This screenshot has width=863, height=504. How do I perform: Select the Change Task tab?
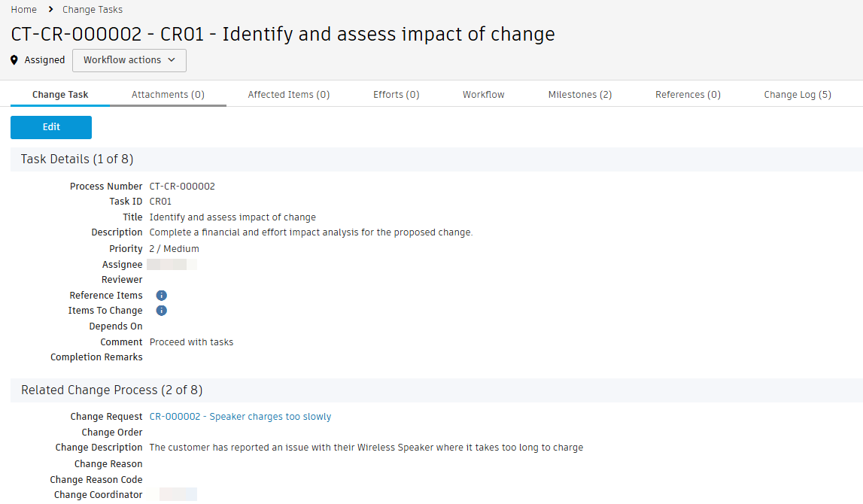(x=60, y=95)
